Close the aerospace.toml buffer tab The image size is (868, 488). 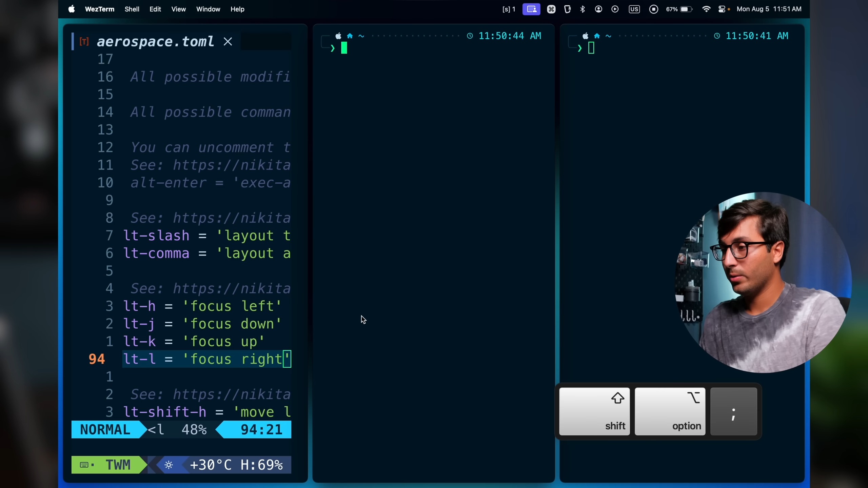click(228, 41)
